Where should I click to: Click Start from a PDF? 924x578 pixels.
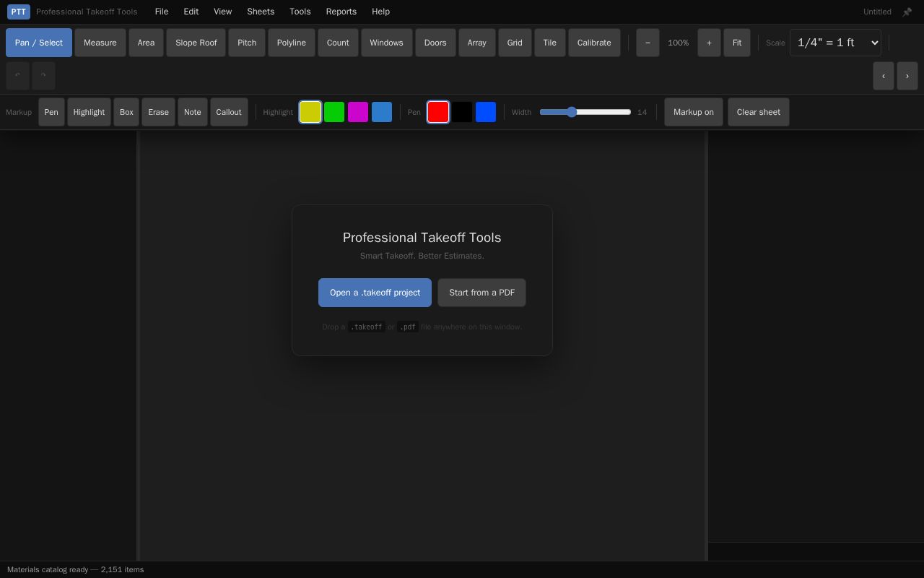tap(482, 293)
